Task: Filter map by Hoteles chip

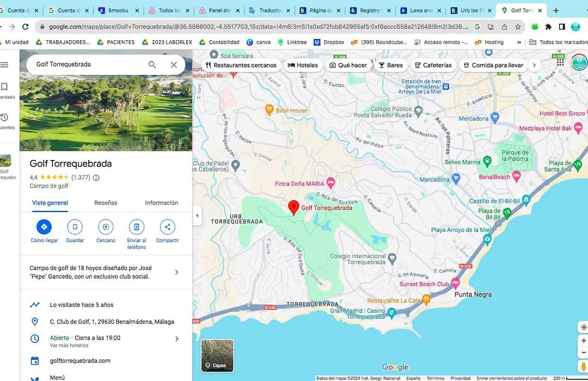Action: click(x=303, y=65)
